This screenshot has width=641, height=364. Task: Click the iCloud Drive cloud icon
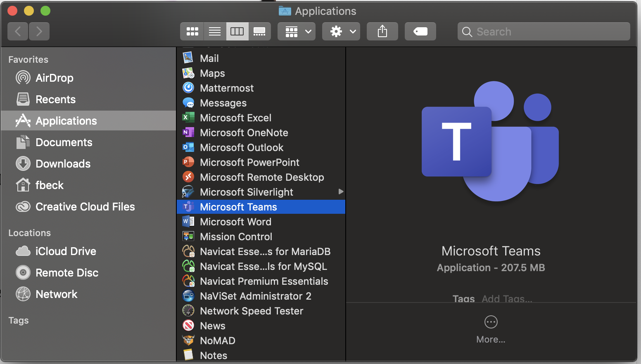[23, 251]
